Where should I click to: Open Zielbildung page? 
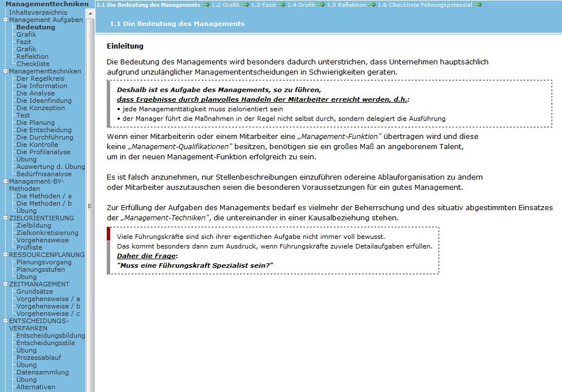point(34,225)
